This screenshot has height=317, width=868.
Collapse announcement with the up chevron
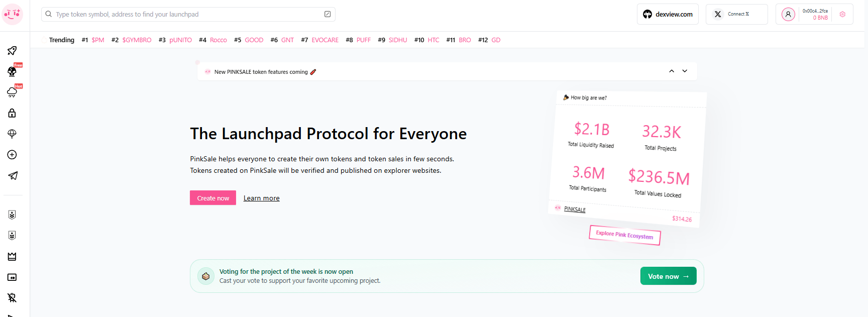672,71
